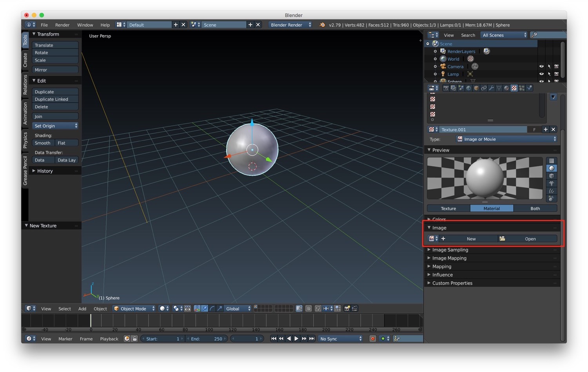Select the translate manipulator arrow icon
The image size is (588, 372).
pyautogui.click(x=205, y=308)
